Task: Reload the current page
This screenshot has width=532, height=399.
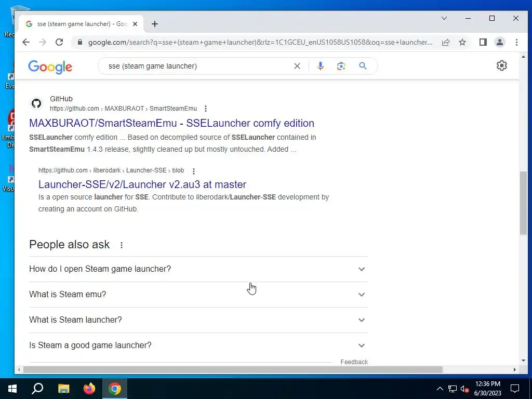Action: point(59,42)
